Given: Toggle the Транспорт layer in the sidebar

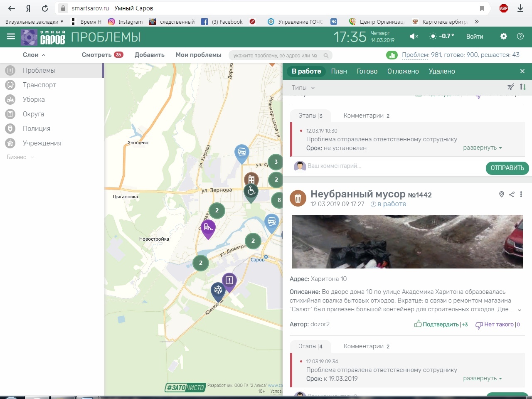Looking at the screenshot, I should [39, 85].
